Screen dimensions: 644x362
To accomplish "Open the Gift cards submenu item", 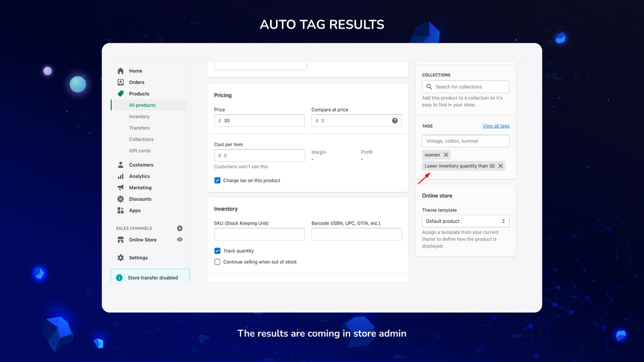I will [x=139, y=150].
